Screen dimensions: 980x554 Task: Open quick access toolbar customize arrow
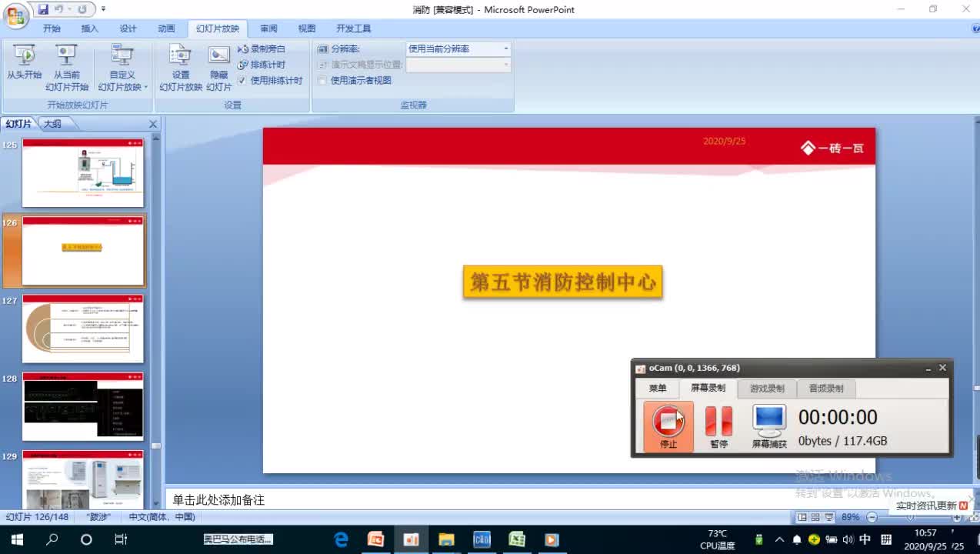tap(104, 10)
